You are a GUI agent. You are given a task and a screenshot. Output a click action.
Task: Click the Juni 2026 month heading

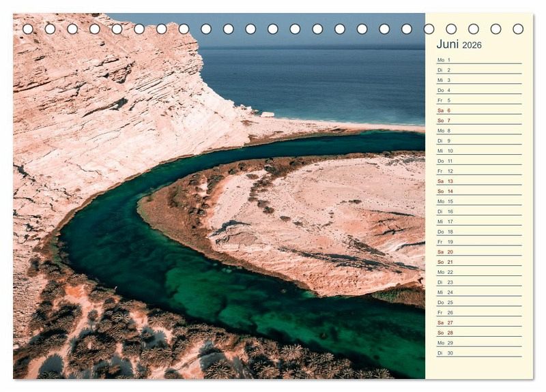459,44
